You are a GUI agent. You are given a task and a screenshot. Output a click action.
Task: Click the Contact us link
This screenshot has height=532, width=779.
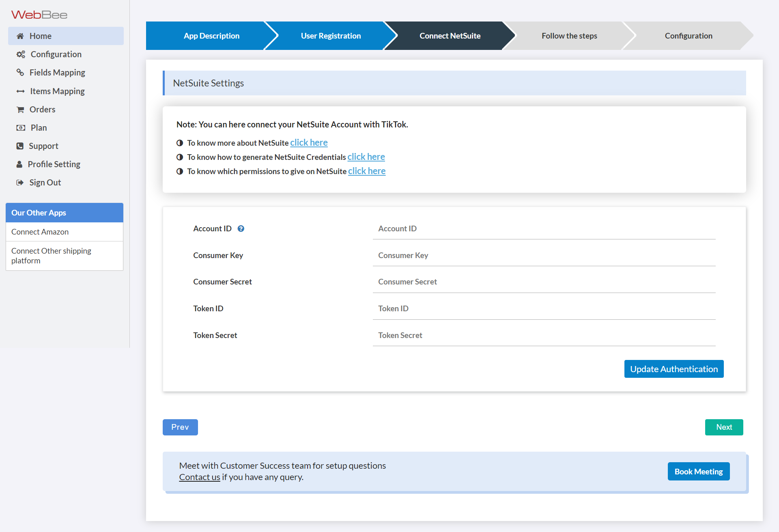[x=200, y=477]
